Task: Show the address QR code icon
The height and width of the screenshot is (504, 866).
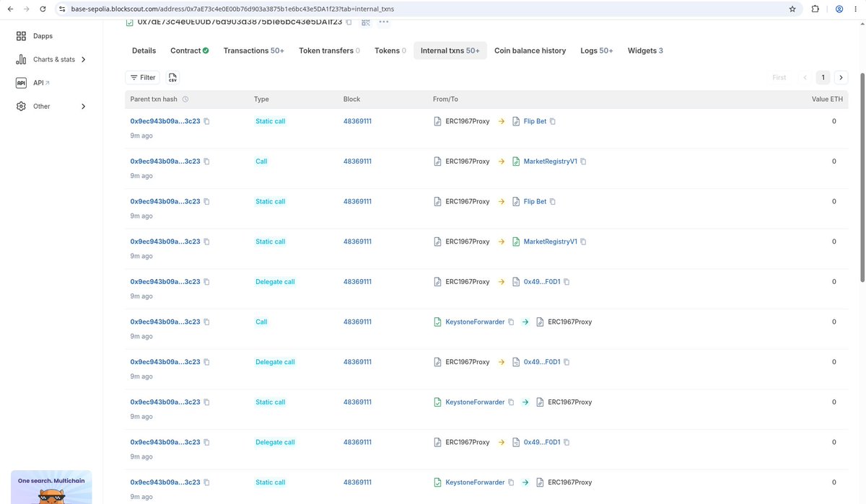Action: (x=365, y=22)
